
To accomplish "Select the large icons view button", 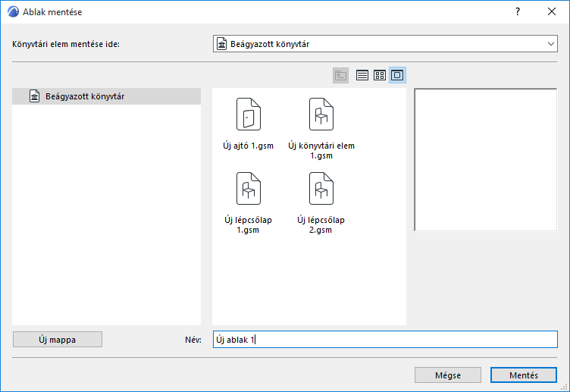I will pyautogui.click(x=397, y=75).
